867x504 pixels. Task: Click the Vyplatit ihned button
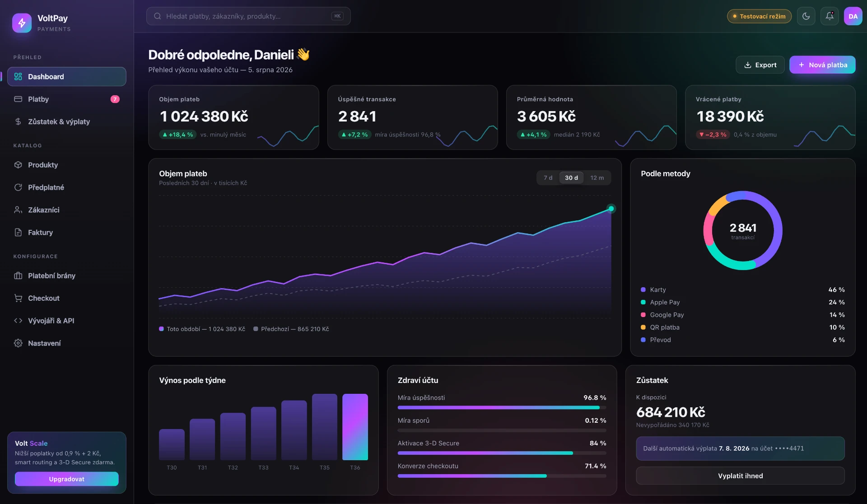click(x=740, y=476)
